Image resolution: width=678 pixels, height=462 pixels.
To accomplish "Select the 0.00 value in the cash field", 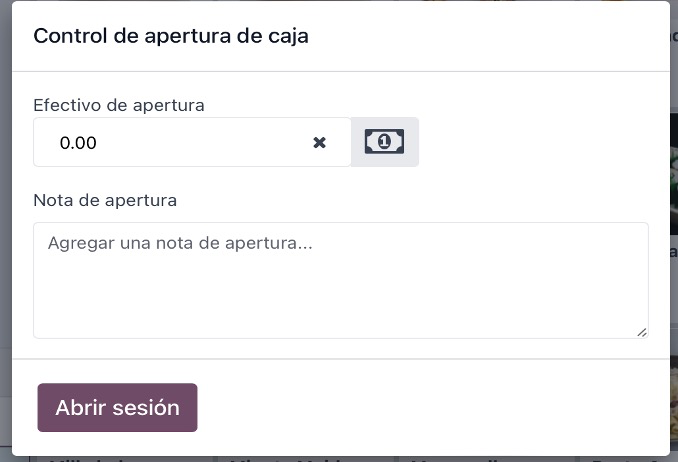I will [x=78, y=143].
